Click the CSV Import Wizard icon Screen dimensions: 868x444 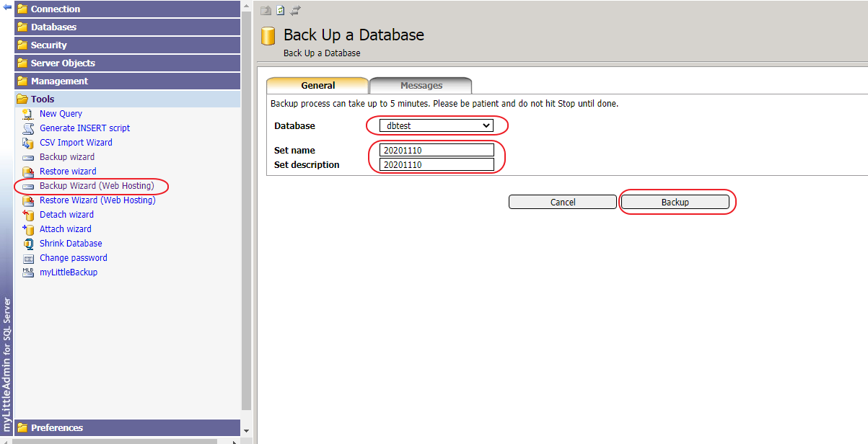point(28,143)
